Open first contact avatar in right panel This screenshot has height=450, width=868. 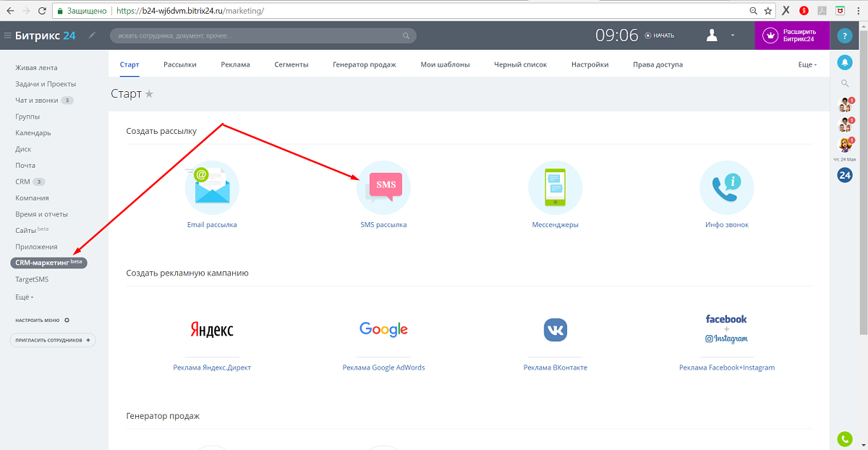[844, 105]
